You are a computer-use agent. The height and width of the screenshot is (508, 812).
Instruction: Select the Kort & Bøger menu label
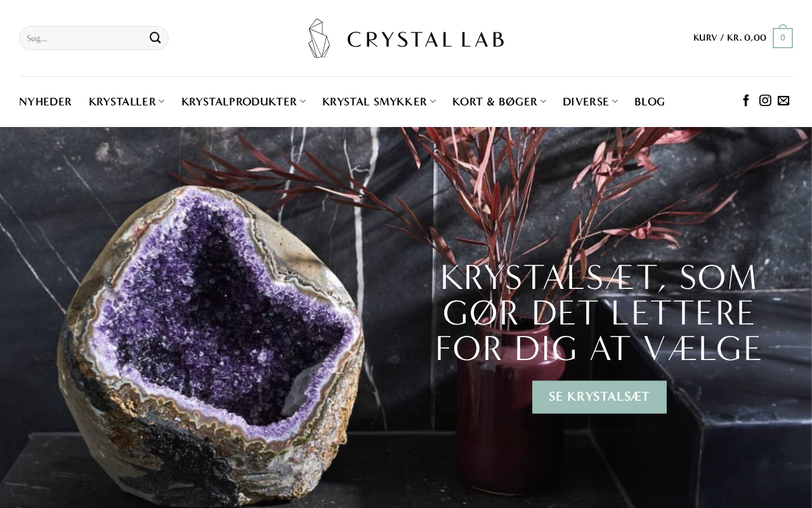click(495, 102)
